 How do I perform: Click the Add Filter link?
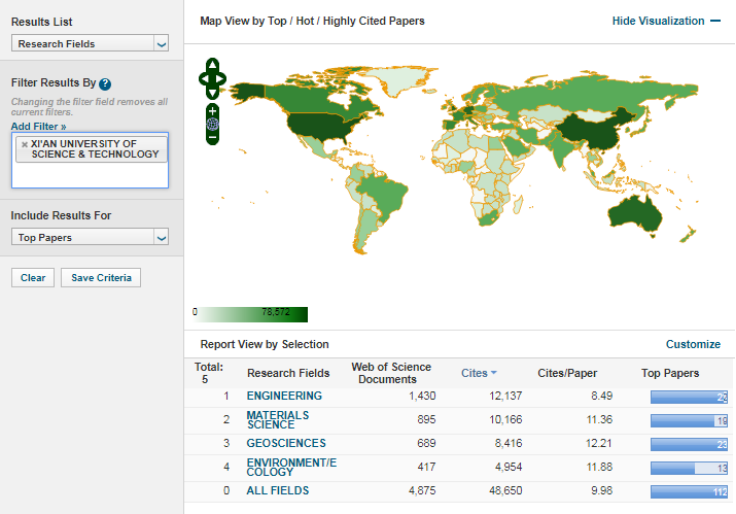[38, 127]
